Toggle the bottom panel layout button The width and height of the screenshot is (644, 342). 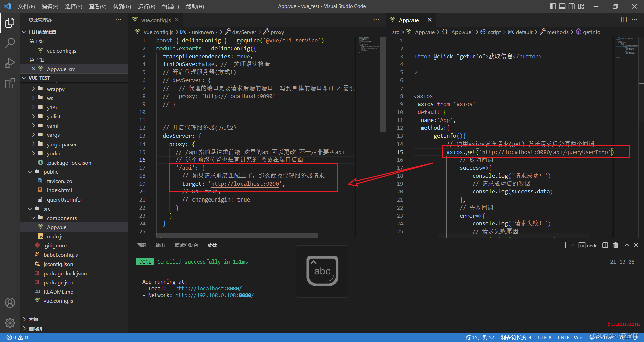click(x=562, y=6)
